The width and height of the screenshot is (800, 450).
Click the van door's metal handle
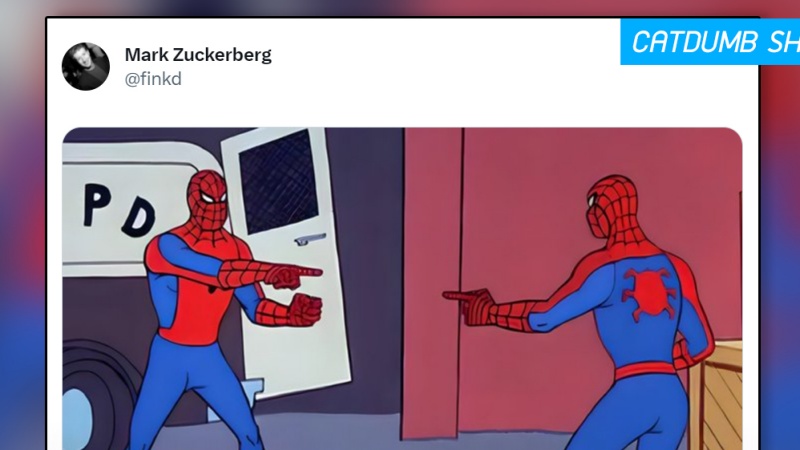(309, 239)
